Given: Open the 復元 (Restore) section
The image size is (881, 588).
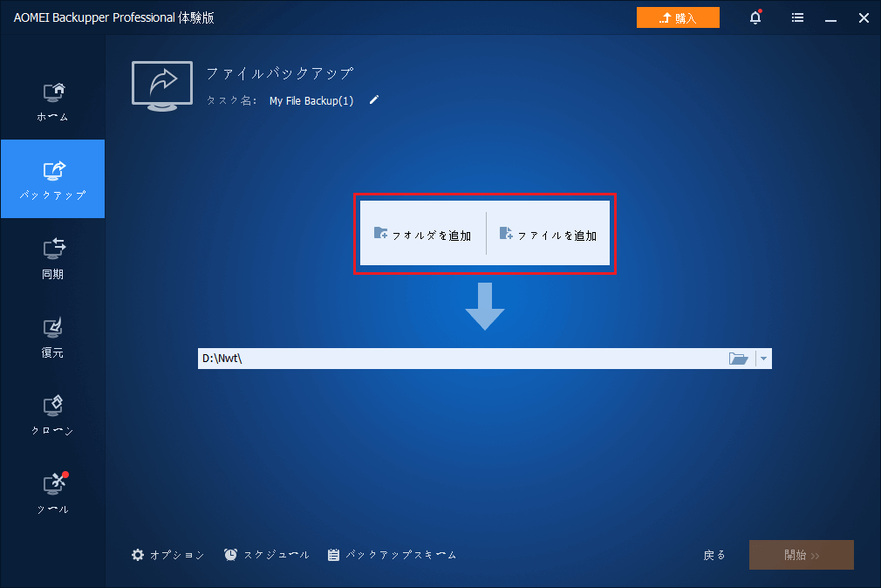Looking at the screenshot, I should pos(53,337).
